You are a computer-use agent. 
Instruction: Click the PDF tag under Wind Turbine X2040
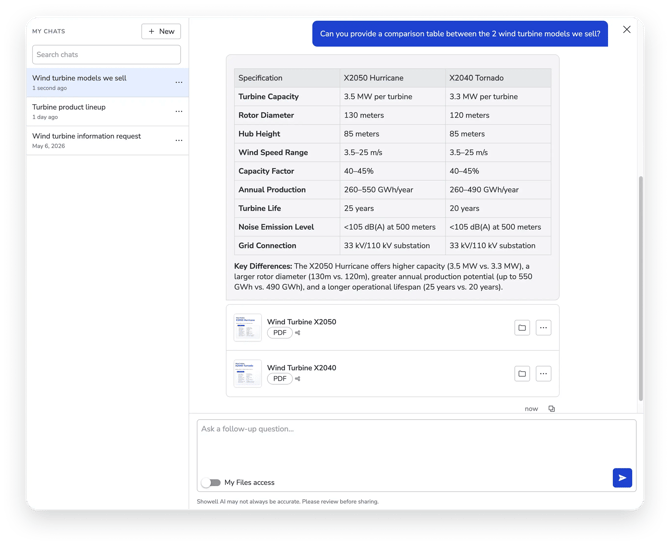280,379
